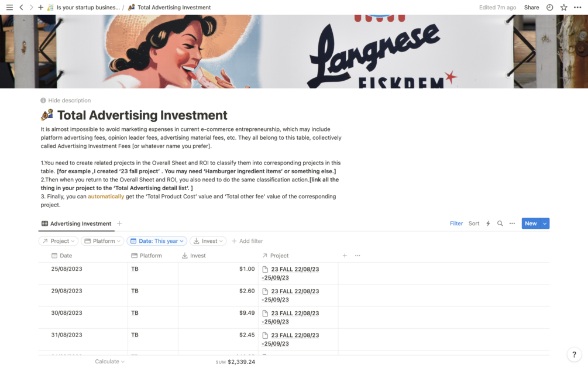
Task: Click Add filter
Action: coord(247,241)
